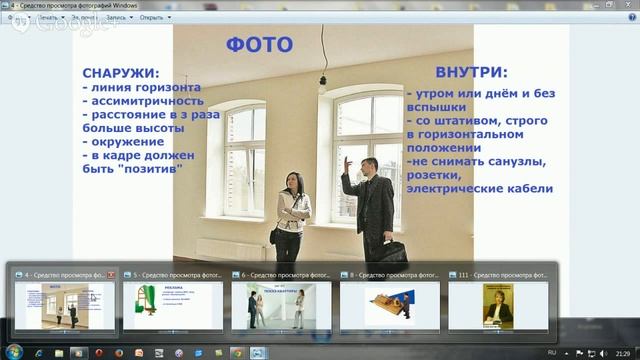The image size is (640, 360).
Task: Launch Opera browser from the taskbar
Action: (x=99, y=353)
